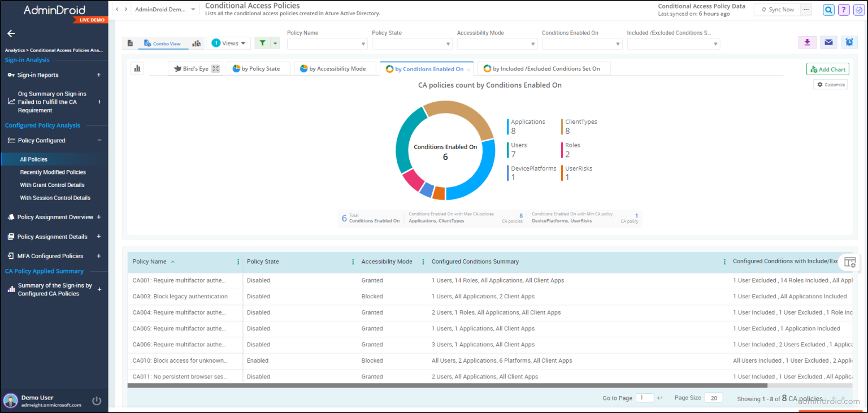Screen dimensions: 868x413
Task: Open the column chooser icon on the table
Action: [x=850, y=262]
